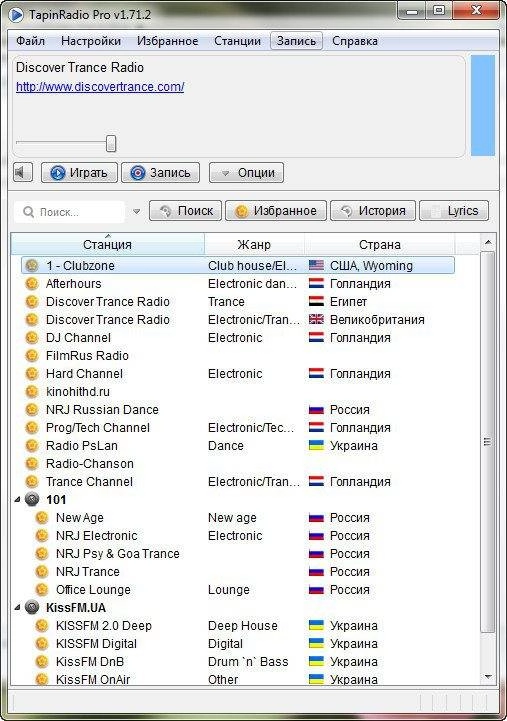Open the Станции menu
This screenshot has width=507, height=721.
(237, 41)
